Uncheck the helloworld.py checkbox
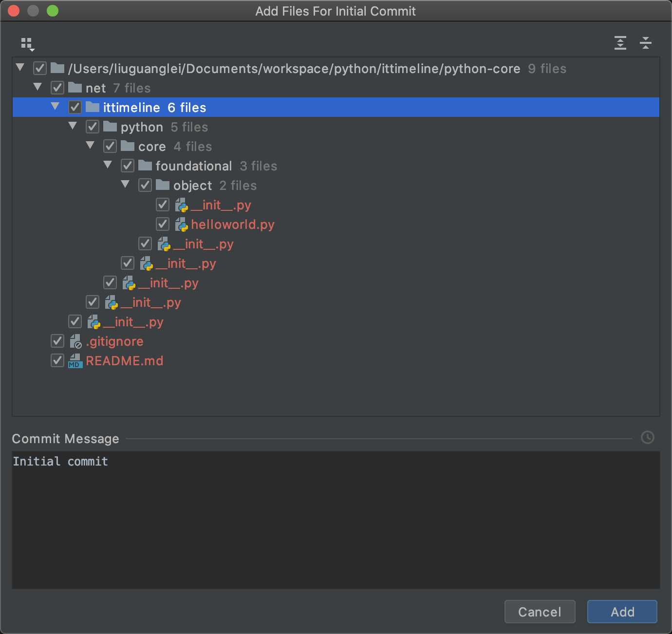Screen dimensions: 672x634 [163, 224]
